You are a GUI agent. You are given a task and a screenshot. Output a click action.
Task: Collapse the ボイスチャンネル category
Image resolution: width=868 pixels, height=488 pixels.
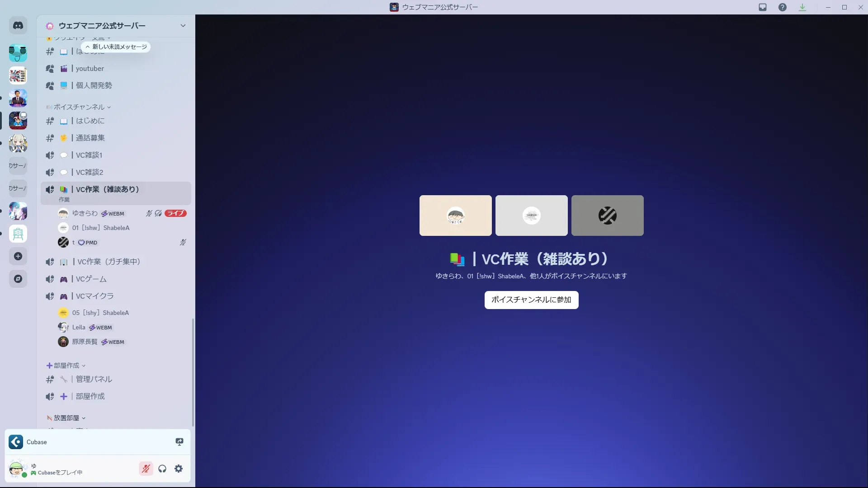(x=79, y=107)
